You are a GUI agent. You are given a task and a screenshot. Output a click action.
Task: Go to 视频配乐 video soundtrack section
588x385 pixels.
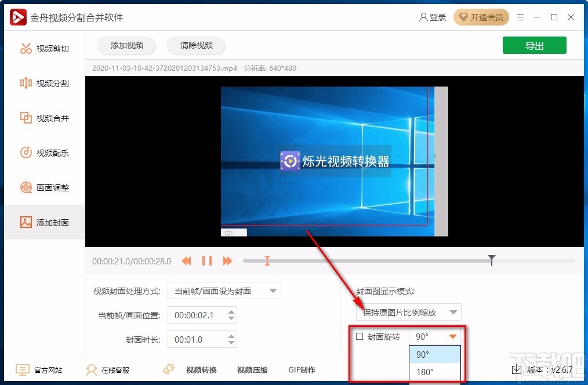(x=45, y=153)
